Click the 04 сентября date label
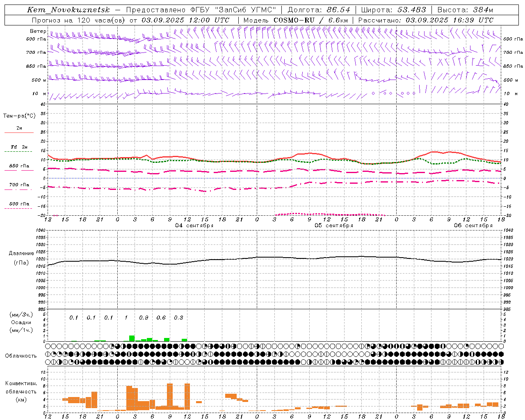 (x=194, y=226)
